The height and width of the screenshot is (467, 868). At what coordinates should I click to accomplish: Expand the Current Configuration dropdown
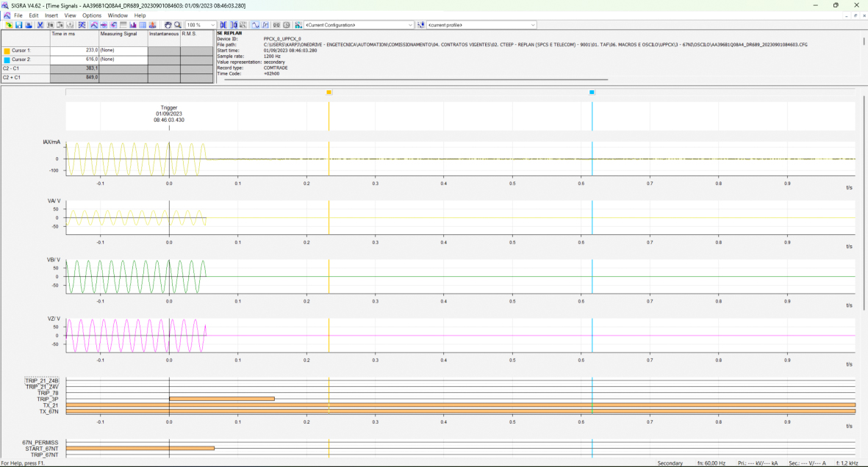pos(410,25)
